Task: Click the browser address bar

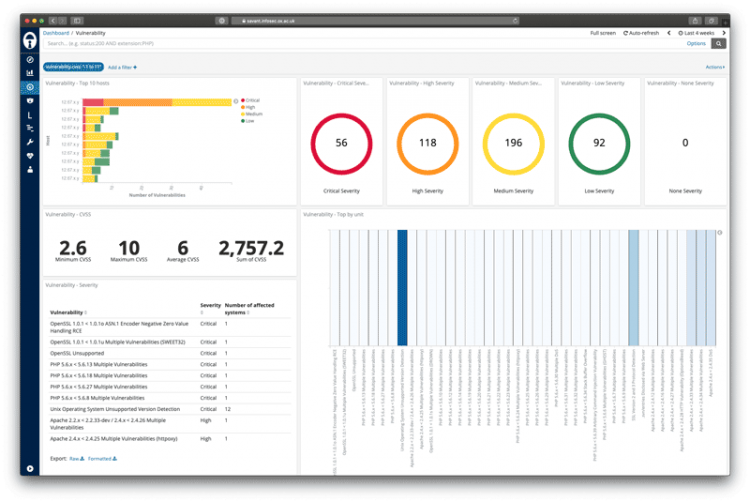Action: click(x=375, y=21)
